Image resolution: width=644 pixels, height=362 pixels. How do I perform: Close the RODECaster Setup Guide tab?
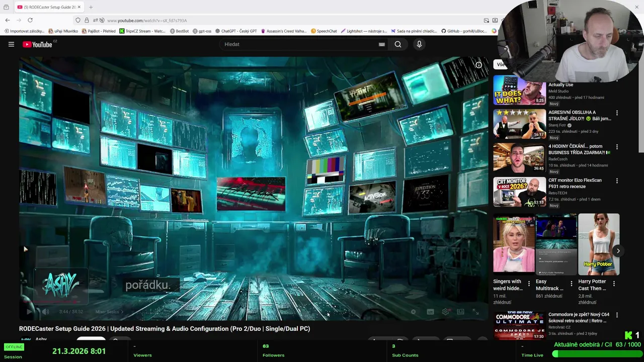point(79,7)
